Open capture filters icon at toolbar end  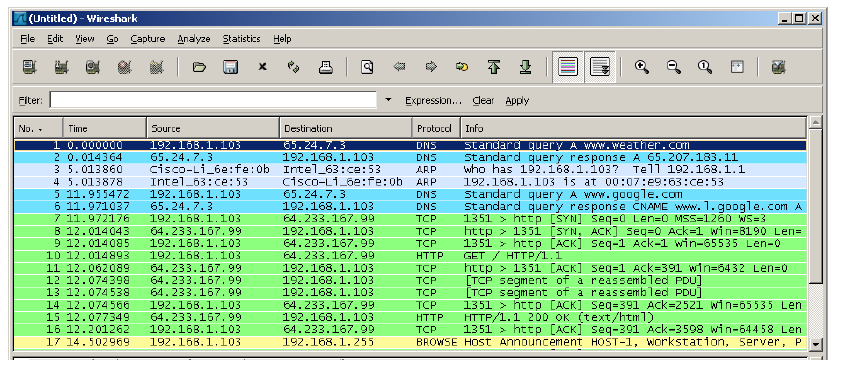click(x=778, y=67)
